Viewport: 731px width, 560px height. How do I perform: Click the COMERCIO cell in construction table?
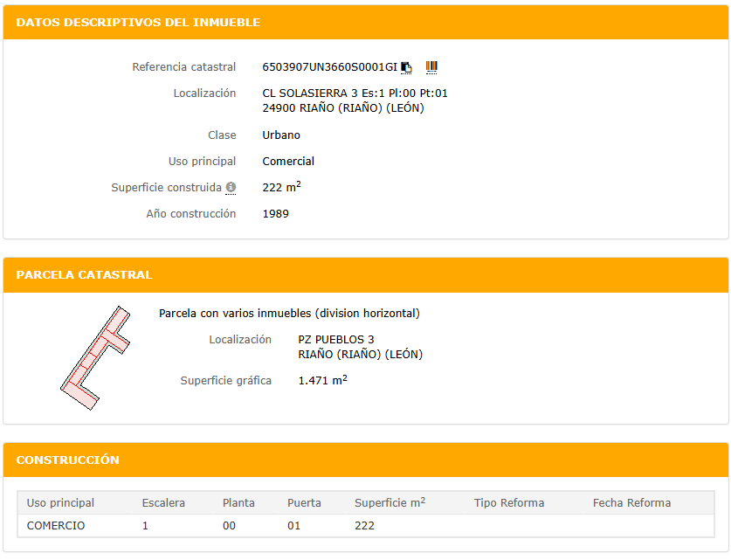pyautogui.click(x=56, y=526)
